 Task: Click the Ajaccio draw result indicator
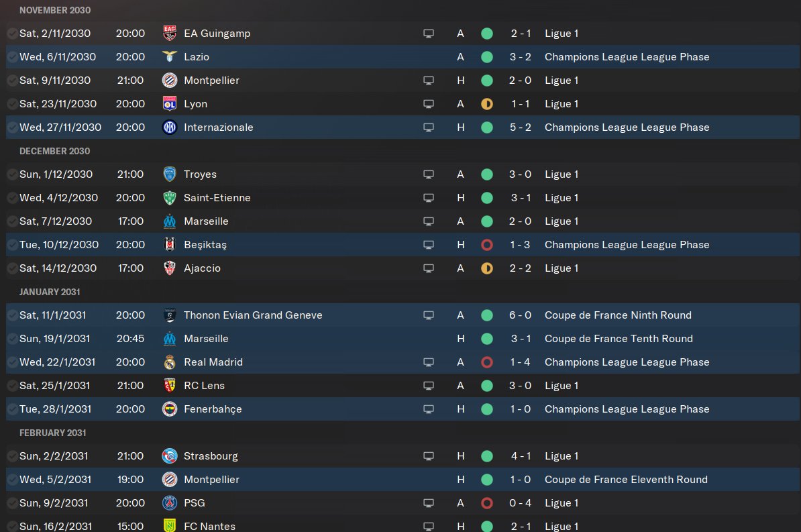[487, 268]
